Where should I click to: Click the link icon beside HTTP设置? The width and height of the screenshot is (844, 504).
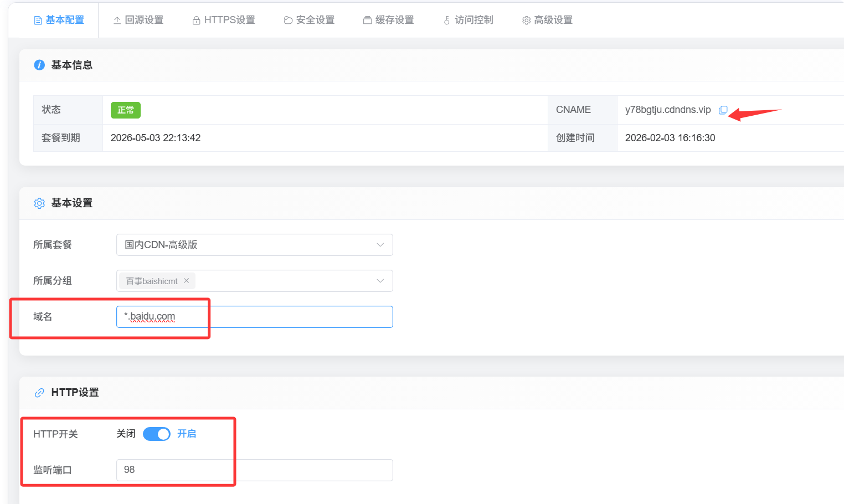(x=39, y=392)
